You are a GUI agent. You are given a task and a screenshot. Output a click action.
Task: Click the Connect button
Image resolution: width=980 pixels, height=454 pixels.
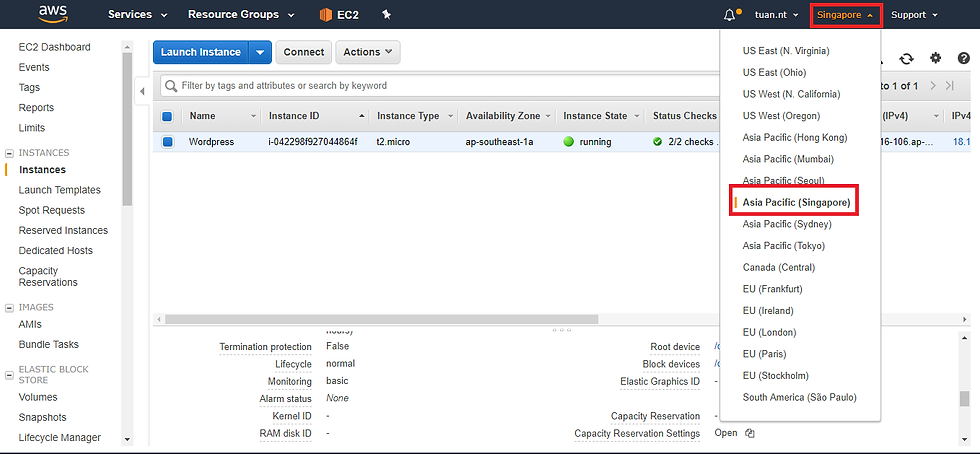(304, 53)
